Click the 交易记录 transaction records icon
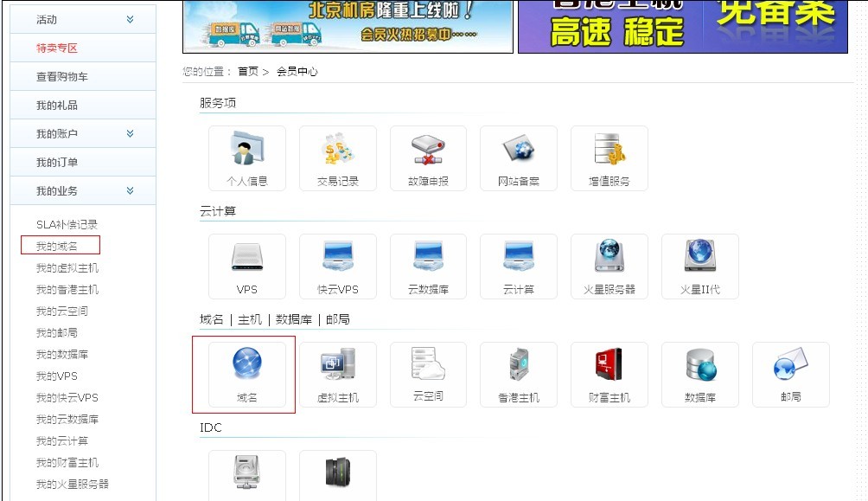Screen dimensions: 868x501 pyautogui.click(x=337, y=151)
